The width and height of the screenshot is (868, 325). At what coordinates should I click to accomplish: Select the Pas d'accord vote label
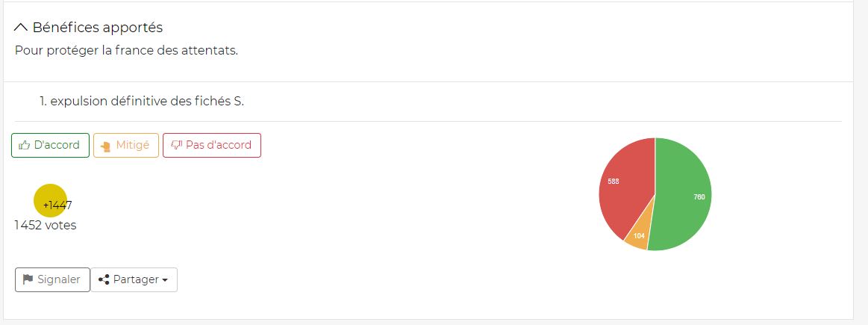(x=218, y=145)
